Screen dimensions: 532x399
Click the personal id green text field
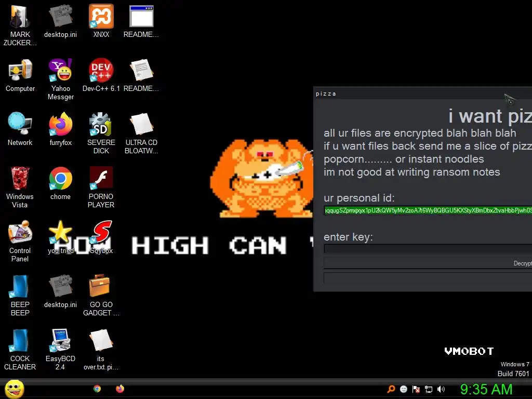click(428, 210)
